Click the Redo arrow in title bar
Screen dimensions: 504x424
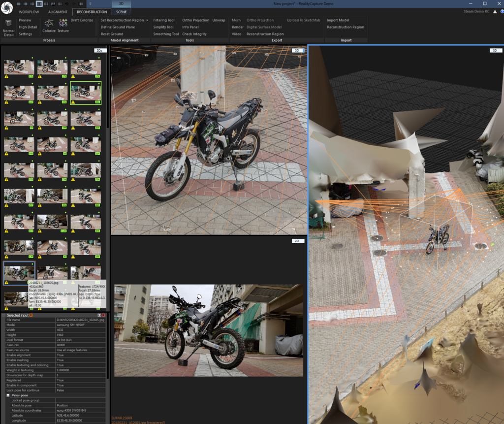point(74,4)
